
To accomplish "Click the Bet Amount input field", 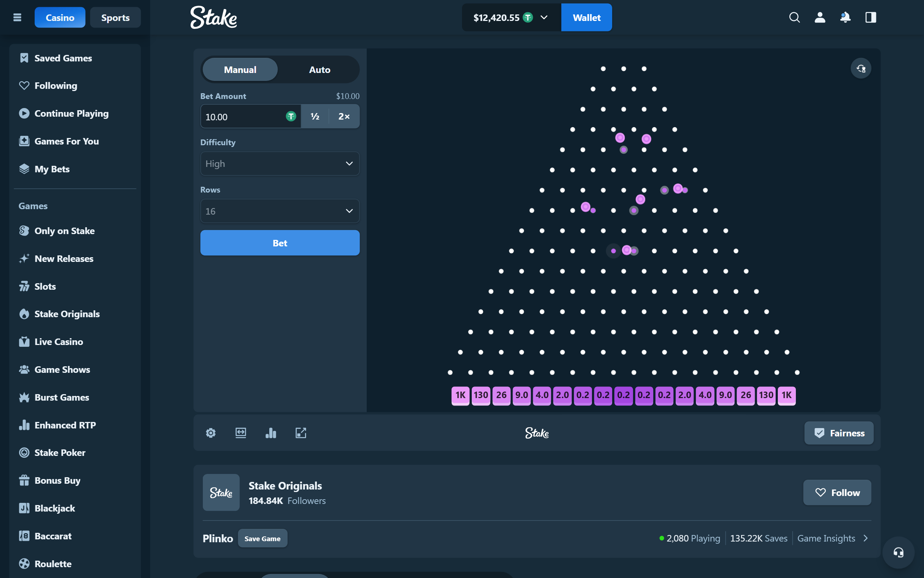I will 251,116.
